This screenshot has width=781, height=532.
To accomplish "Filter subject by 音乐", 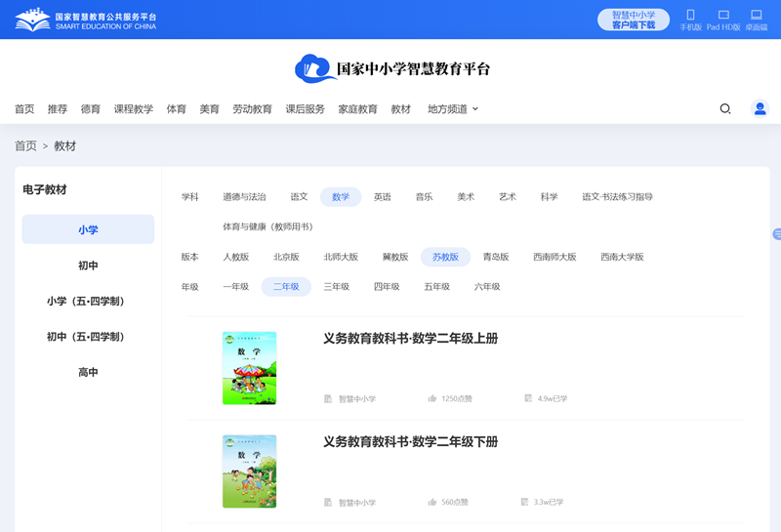I will coord(424,197).
